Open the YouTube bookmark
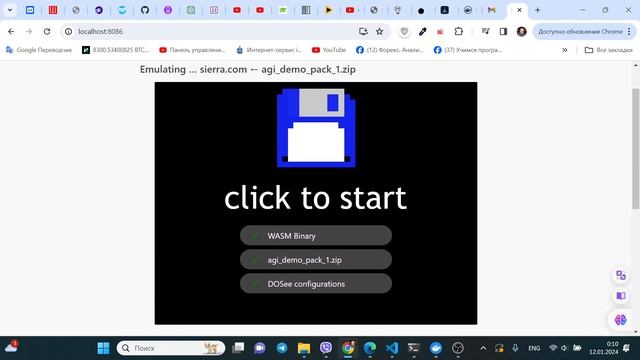This screenshot has width=640, height=360. tap(329, 50)
